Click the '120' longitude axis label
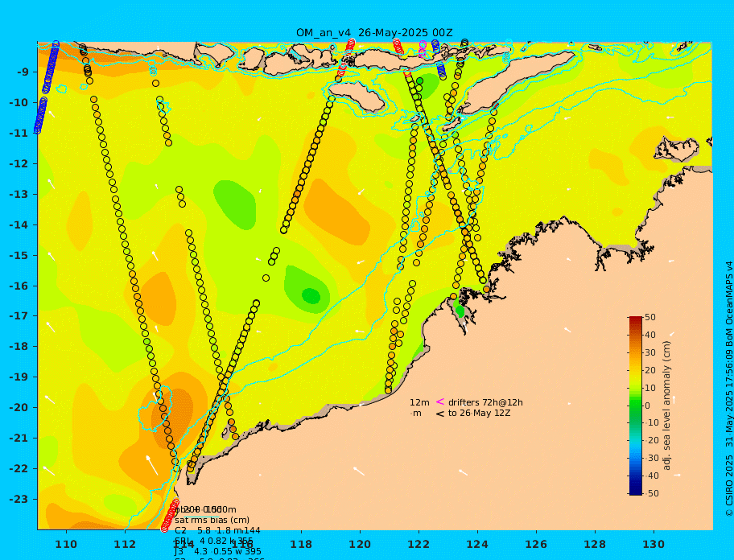The image size is (734, 560). pyautogui.click(x=360, y=544)
